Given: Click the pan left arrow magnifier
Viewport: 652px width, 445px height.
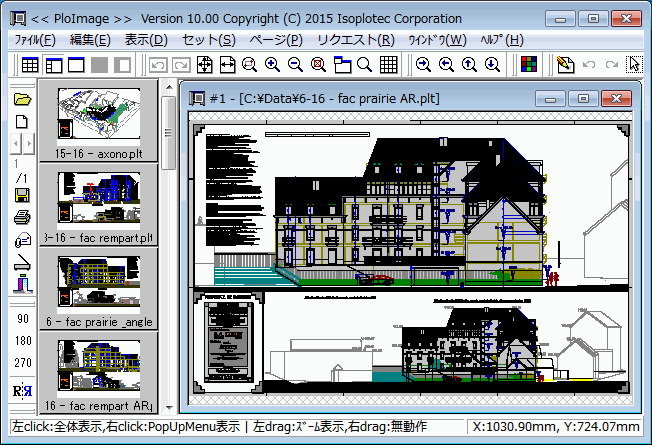Looking at the screenshot, I should (x=446, y=64).
